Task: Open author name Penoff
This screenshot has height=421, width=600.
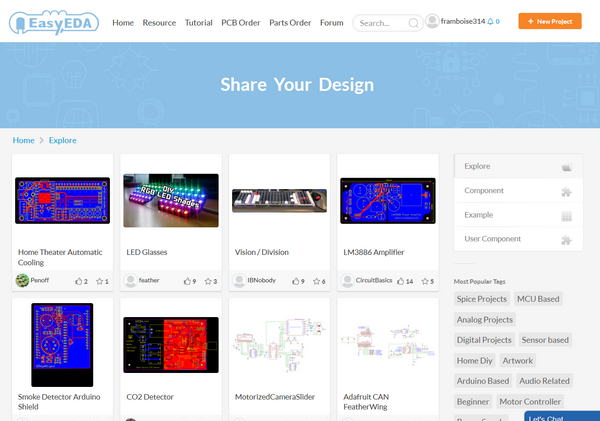Action: point(40,280)
